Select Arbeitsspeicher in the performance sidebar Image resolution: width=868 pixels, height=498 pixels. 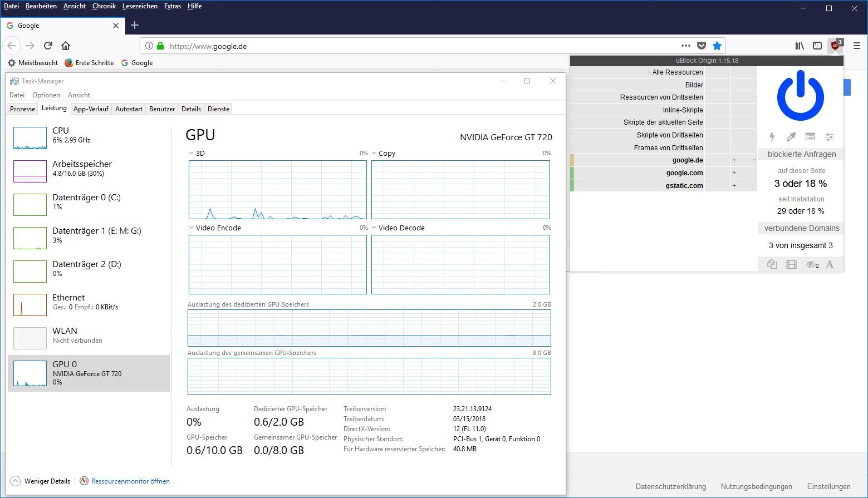82,168
